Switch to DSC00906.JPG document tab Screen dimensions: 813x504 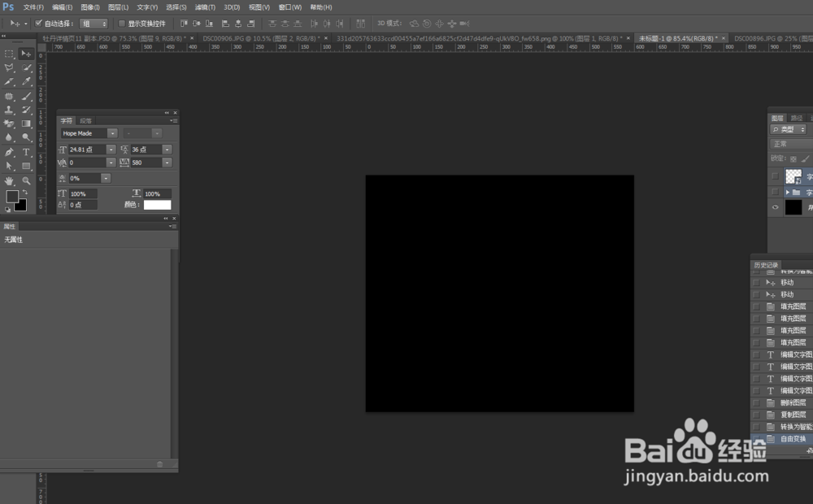tap(261, 38)
